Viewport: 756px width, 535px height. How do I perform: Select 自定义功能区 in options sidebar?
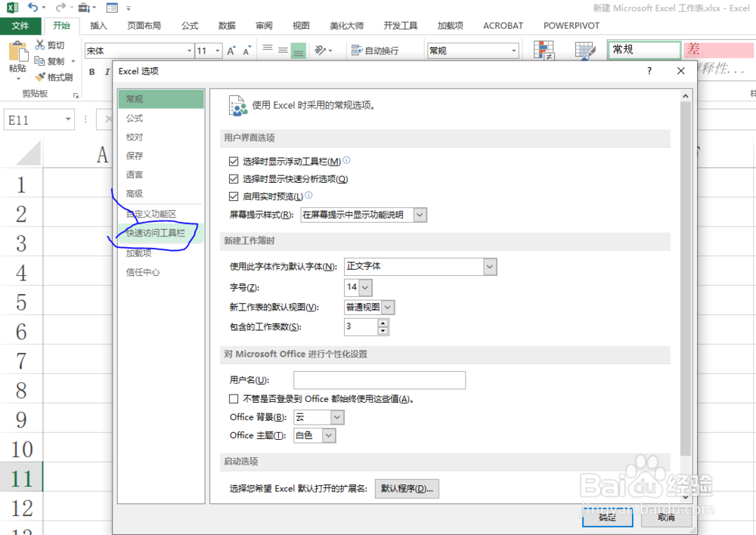161,214
